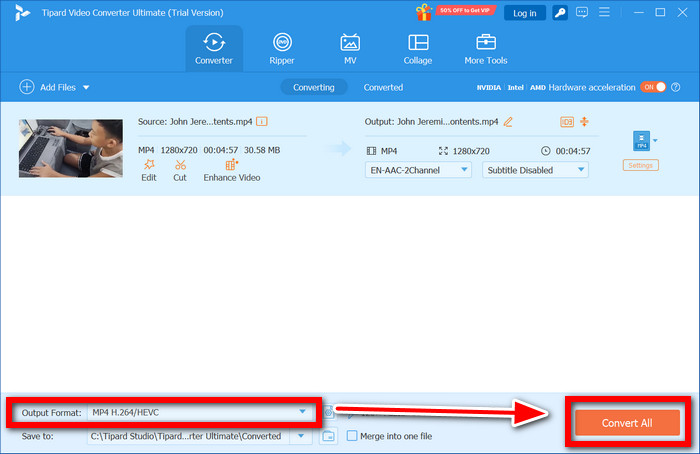Open the register key icon
Viewport: 700px width, 454px height.
pyautogui.click(x=560, y=13)
